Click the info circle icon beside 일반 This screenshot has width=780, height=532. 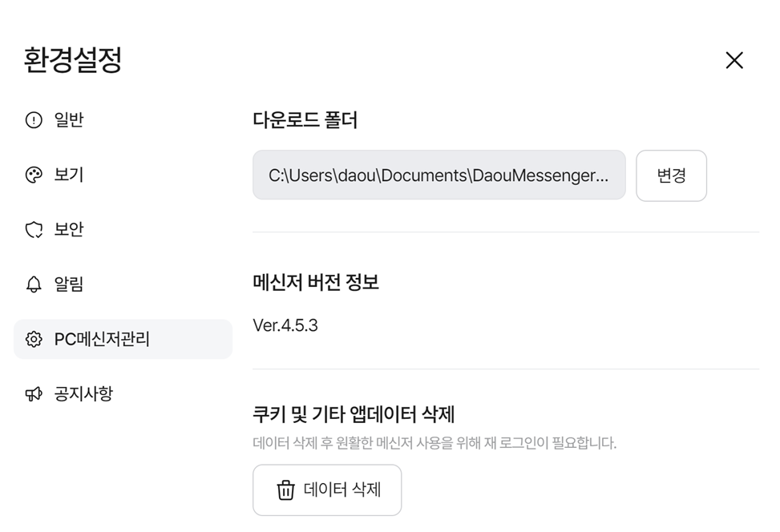click(34, 120)
